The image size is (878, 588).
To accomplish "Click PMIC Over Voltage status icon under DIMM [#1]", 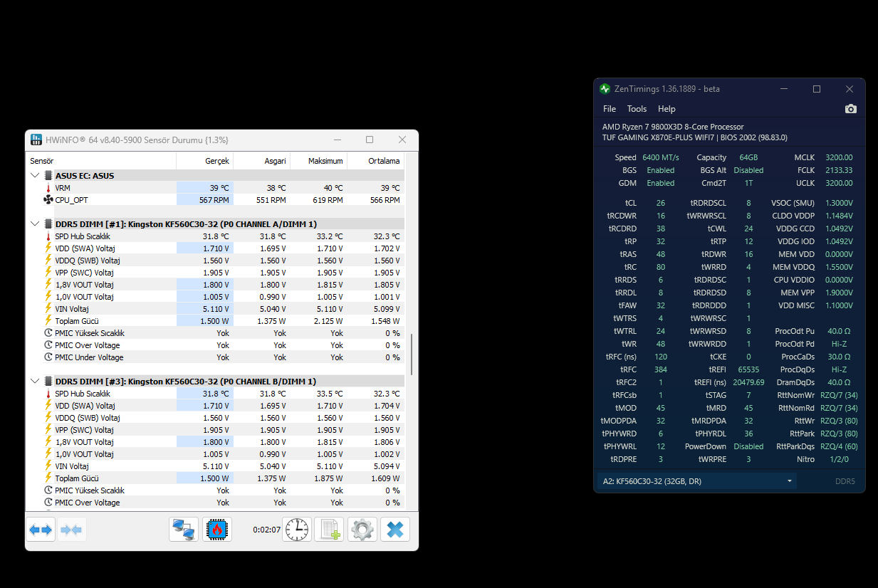I will [x=48, y=345].
